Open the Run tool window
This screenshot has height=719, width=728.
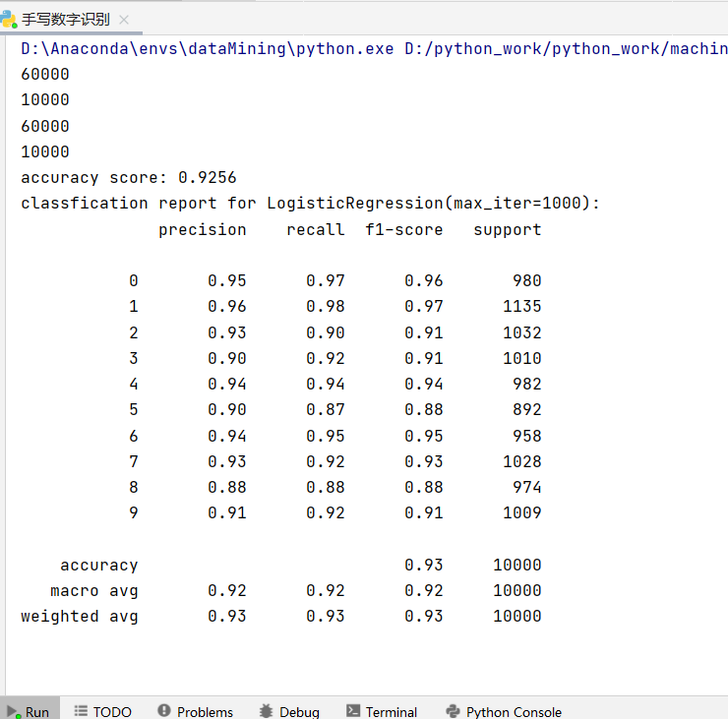coord(30,711)
